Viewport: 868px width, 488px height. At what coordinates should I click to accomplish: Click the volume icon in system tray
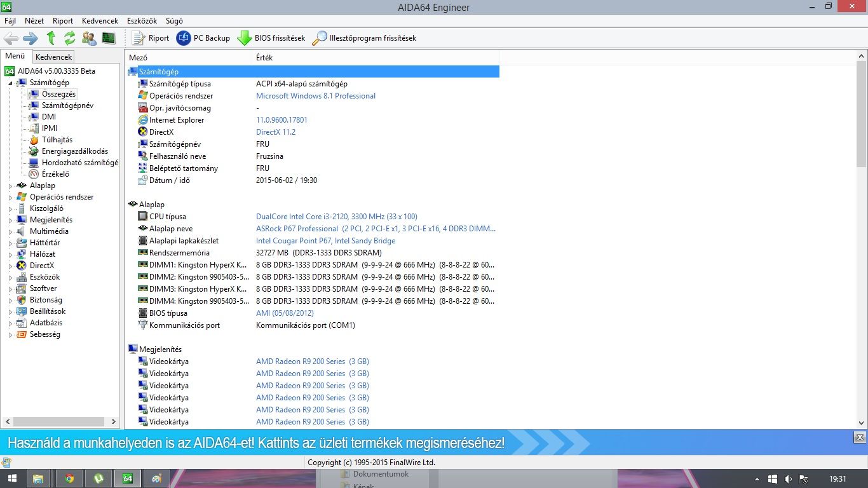coord(788,479)
